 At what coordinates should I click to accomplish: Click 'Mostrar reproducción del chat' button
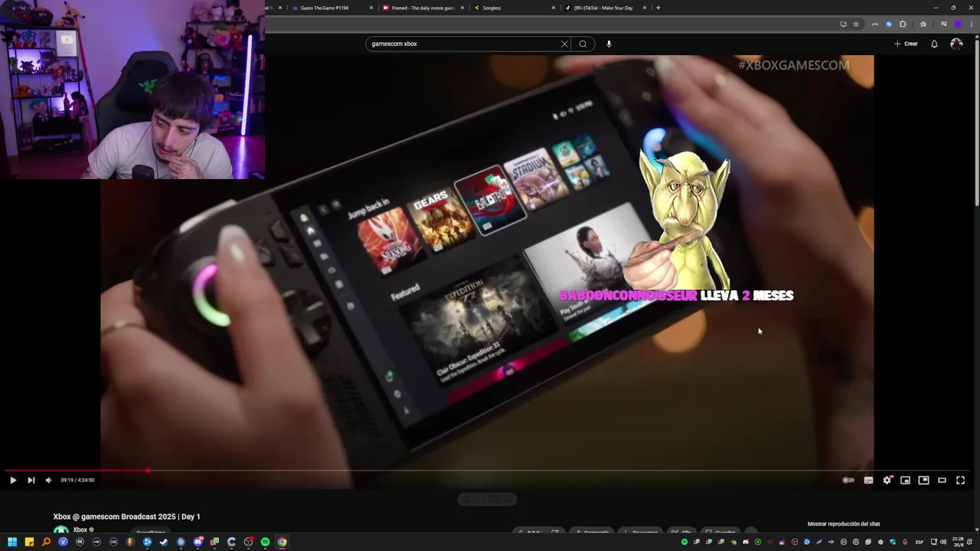click(x=844, y=524)
